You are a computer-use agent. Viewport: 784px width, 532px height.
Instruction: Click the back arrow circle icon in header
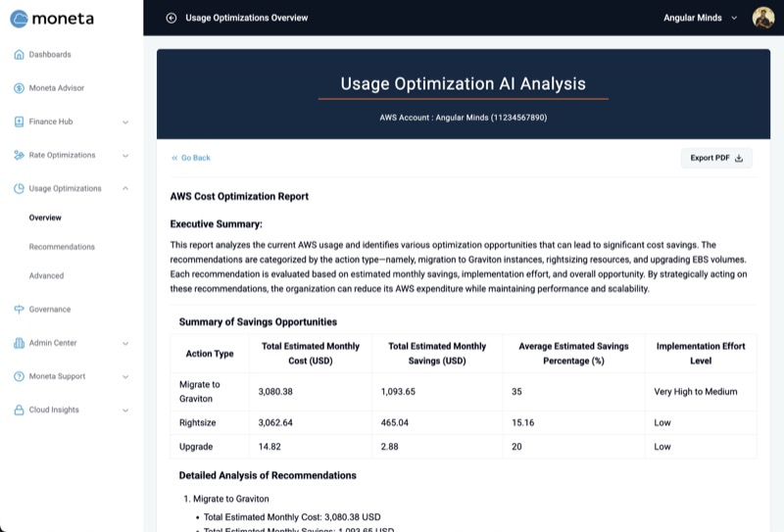pyautogui.click(x=171, y=18)
